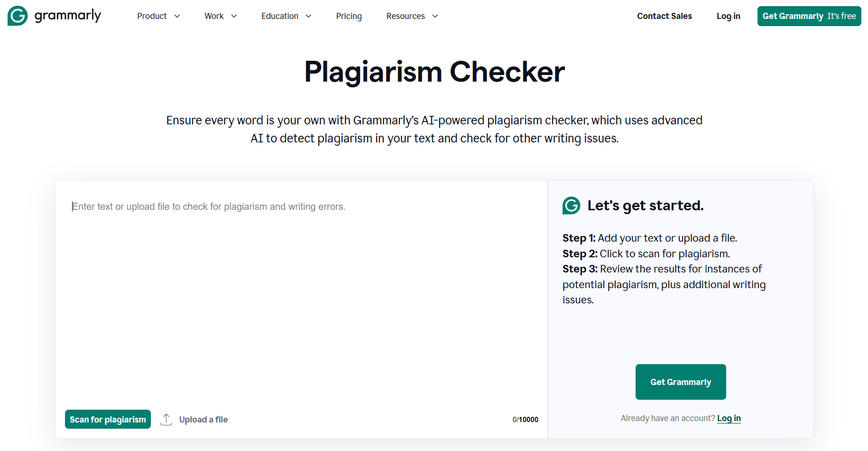
Task: Click the Plagiarism Checker heading
Action: pos(434,72)
